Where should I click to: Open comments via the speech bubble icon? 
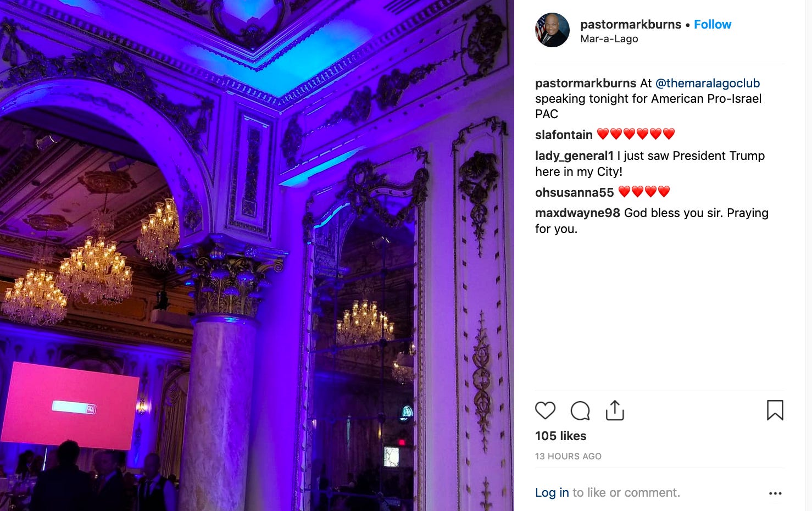[x=580, y=410]
